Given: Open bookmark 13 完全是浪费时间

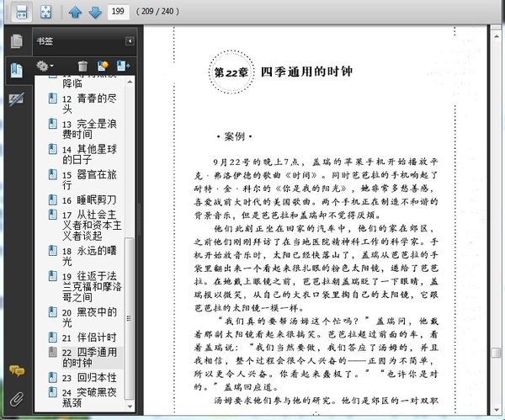Looking at the screenshot, I should pos(89,129).
